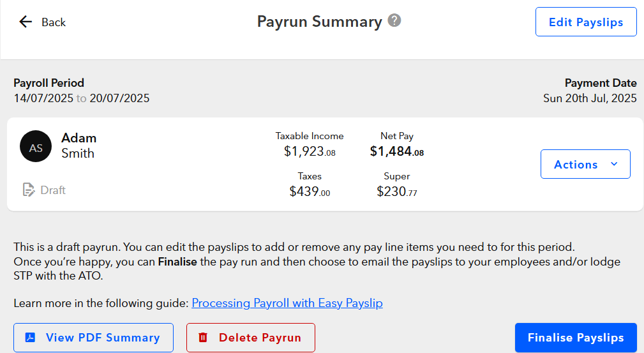Select the Adam Smith employee name

pos(79,146)
